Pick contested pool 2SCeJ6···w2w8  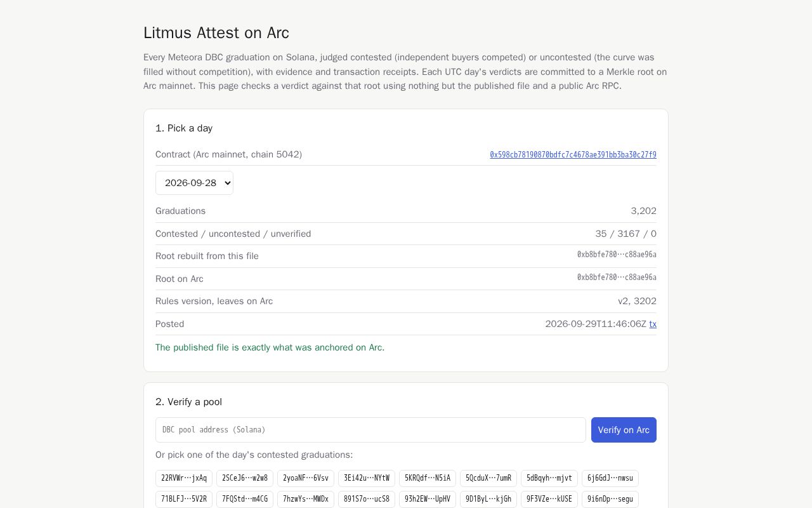[245, 478]
